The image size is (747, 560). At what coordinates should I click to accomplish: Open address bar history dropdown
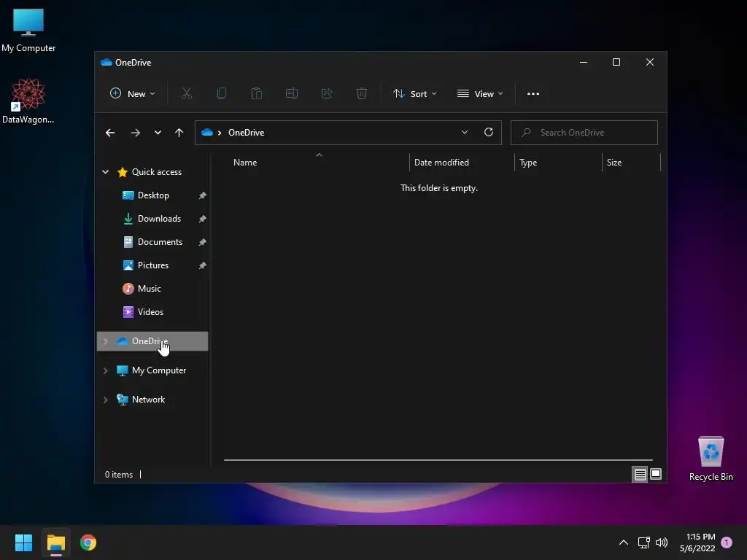coord(465,133)
